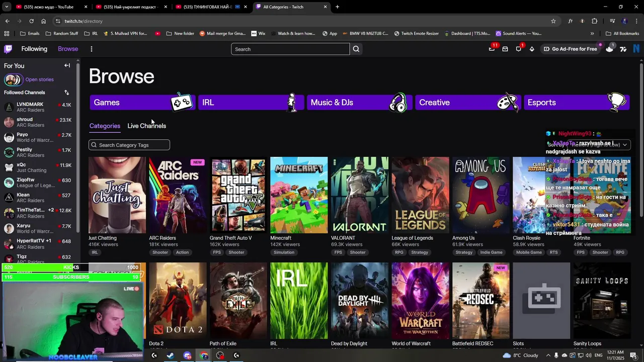Click the Get Bits diamond icon
The image size is (644, 362).
point(532,49)
